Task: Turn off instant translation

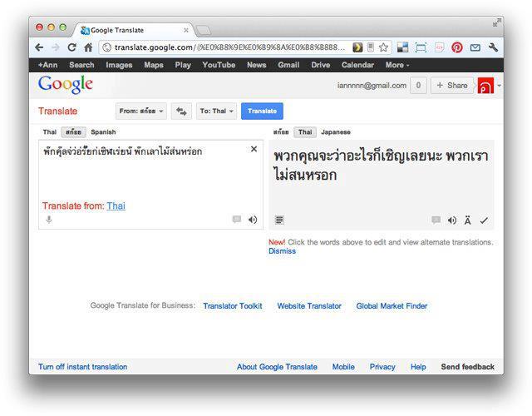Action: click(x=82, y=367)
